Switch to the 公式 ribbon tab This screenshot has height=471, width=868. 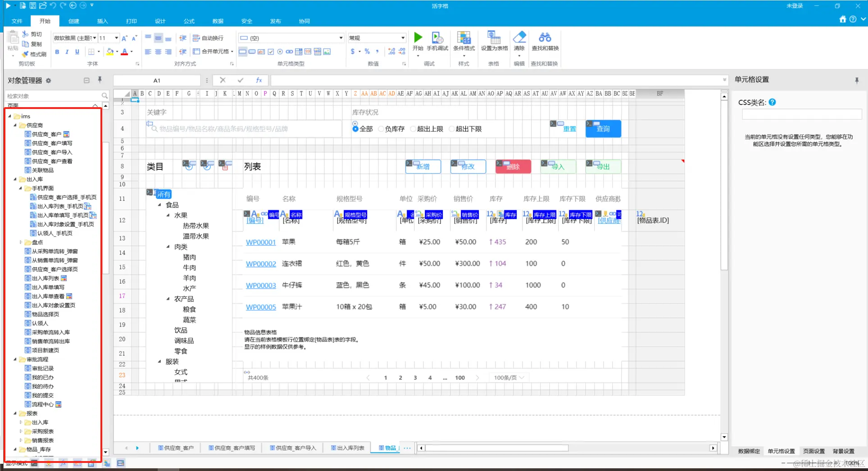click(x=189, y=21)
